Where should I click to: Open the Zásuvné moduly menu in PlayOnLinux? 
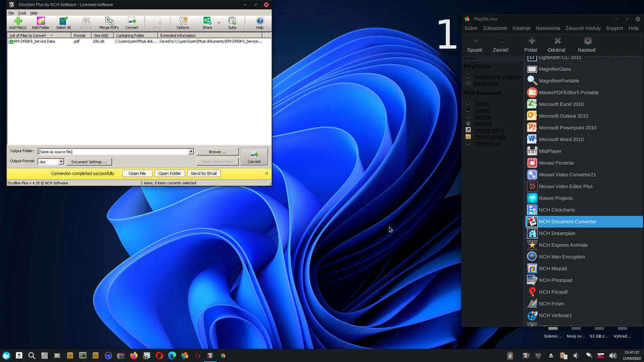583,28
